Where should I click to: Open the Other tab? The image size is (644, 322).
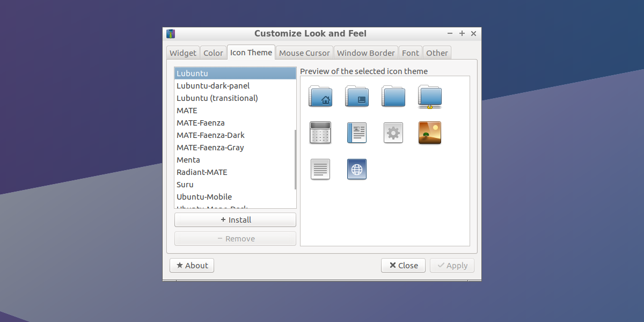click(x=437, y=53)
